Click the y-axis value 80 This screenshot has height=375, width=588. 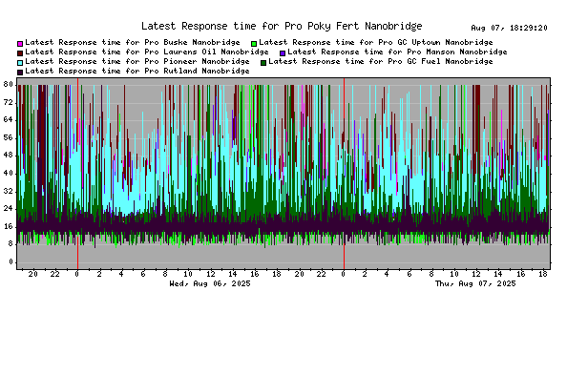click(x=9, y=84)
